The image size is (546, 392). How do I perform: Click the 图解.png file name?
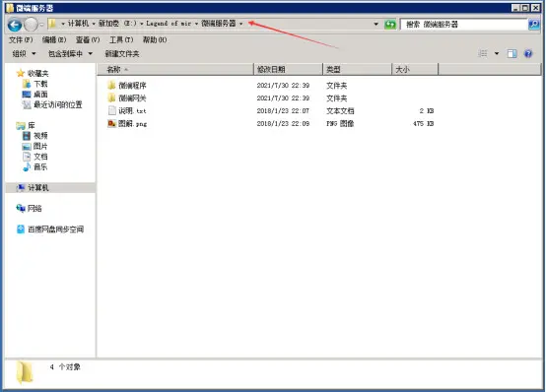[133, 123]
